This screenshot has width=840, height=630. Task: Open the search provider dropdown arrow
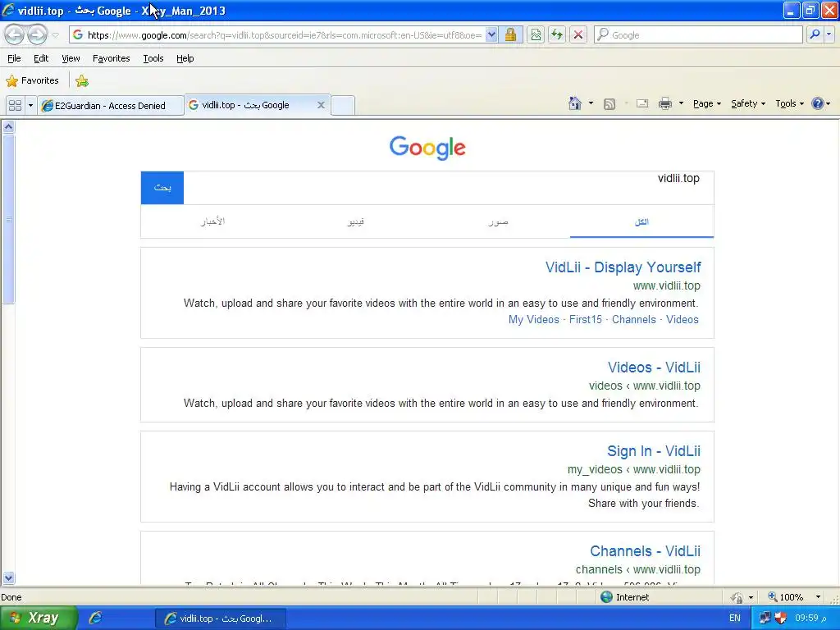829,34
